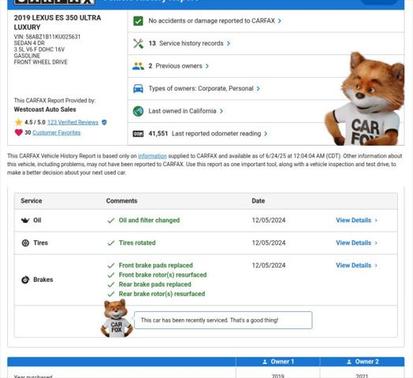Viewport: 413px width, 378px height.
Task: Click 'Rear brake pads replaced' comment
Action: pyautogui.click(x=155, y=284)
